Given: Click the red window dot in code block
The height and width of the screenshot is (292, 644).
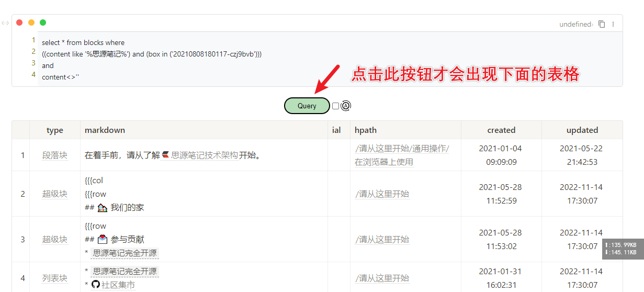Looking at the screenshot, I should pyautogui.click(x=19, y=23).
